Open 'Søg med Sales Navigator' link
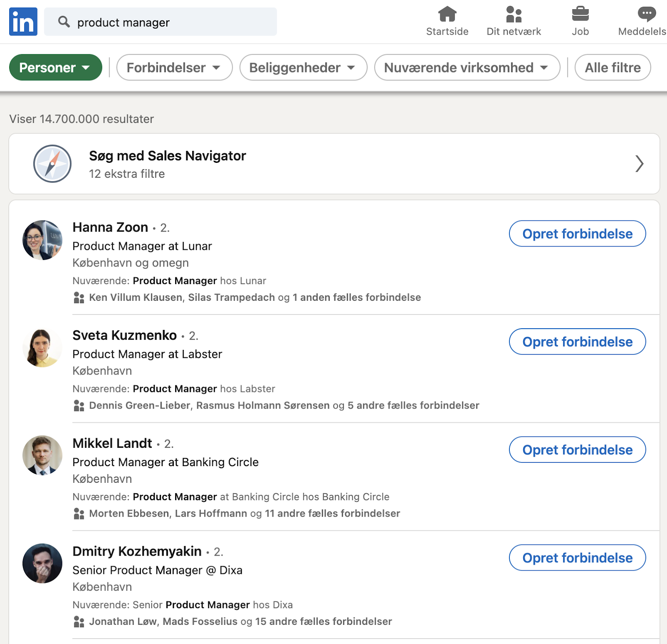This screenshot has height=644, width=667. click(x=168, y=156)
